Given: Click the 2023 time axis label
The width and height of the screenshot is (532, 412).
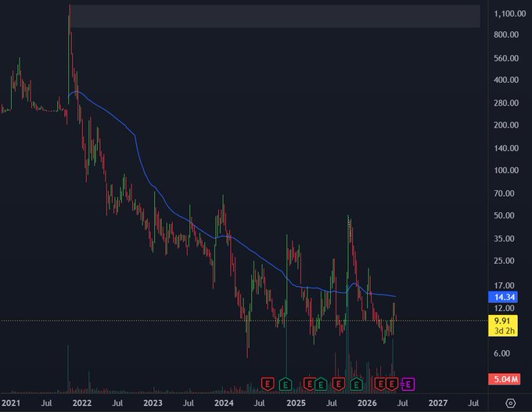Looking at the screenshot, I should (x=153, y=403).
